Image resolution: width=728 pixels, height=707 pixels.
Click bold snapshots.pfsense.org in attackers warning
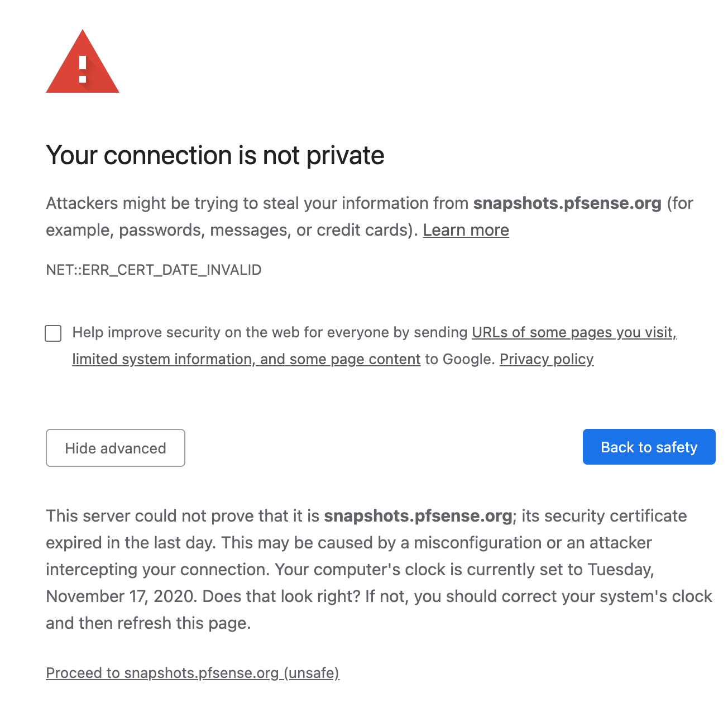tap(567, 203)
